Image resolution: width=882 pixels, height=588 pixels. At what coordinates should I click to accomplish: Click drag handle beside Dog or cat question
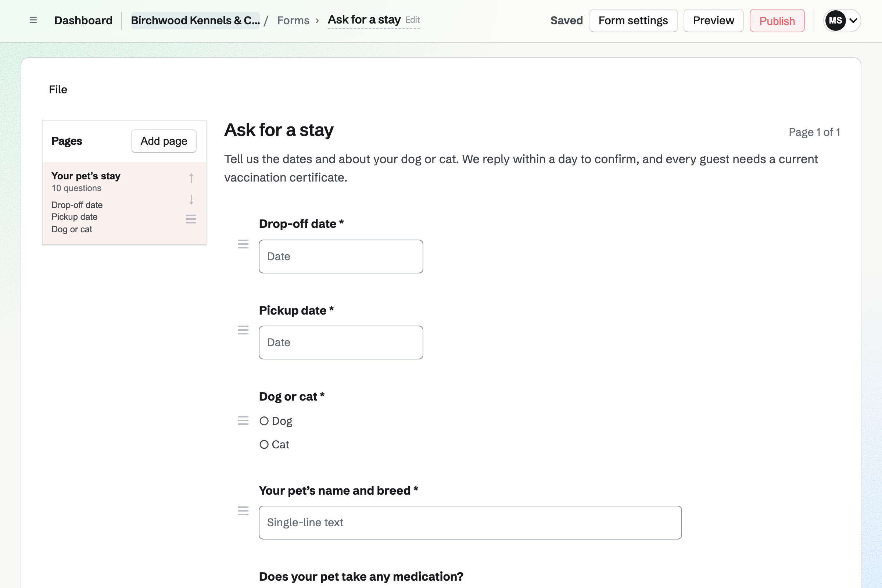pyautogui.click(x=243, y=420)
